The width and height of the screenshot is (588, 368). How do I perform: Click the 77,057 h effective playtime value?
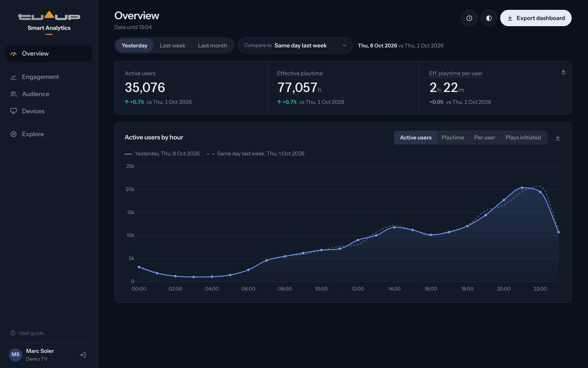point(299,88)
